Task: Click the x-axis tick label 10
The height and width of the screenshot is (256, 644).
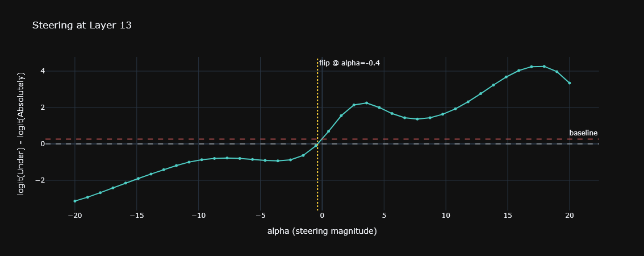Action: (446, 215)
